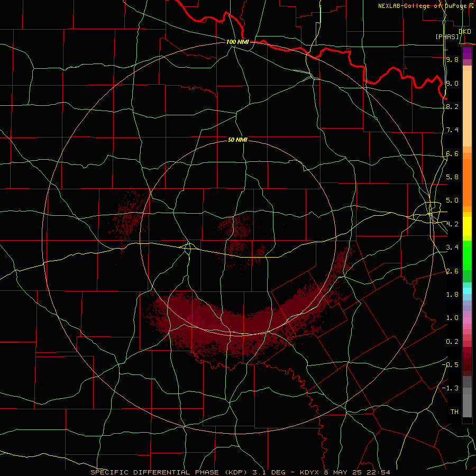Select the -1.3 value on the color scale
476x476 pixels.
(x=450, y=388)
